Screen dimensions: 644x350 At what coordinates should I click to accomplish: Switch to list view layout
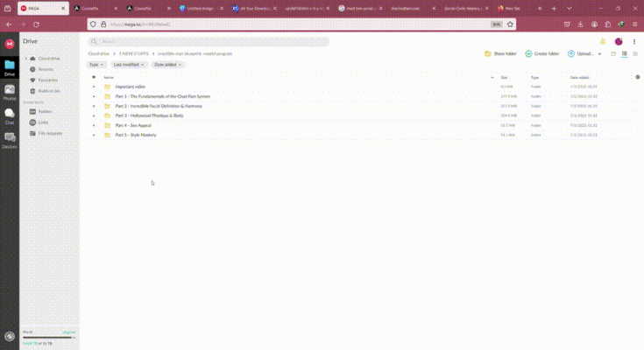(625, 53)
